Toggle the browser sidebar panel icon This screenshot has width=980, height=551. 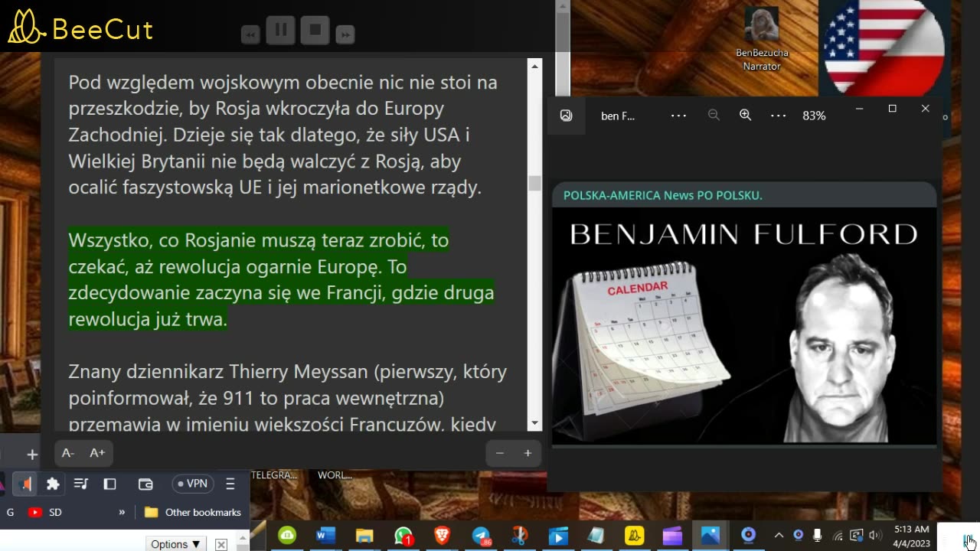pyautogui.click(x=109, y=484)
